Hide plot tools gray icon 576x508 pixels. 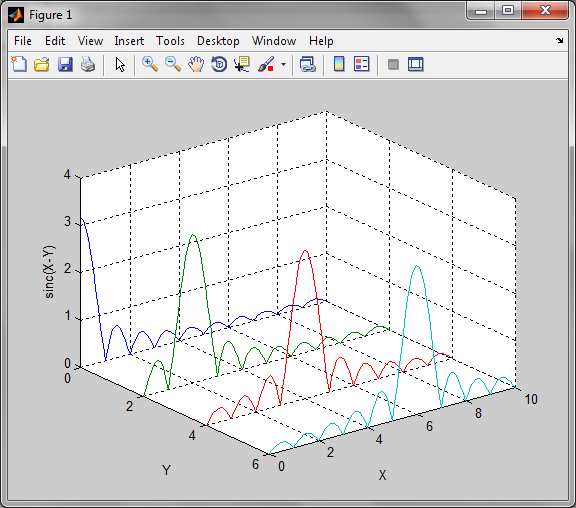point(393,65)
